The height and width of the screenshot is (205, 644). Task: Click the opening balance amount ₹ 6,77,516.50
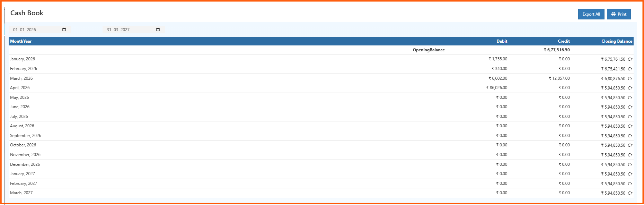[556, 50]
